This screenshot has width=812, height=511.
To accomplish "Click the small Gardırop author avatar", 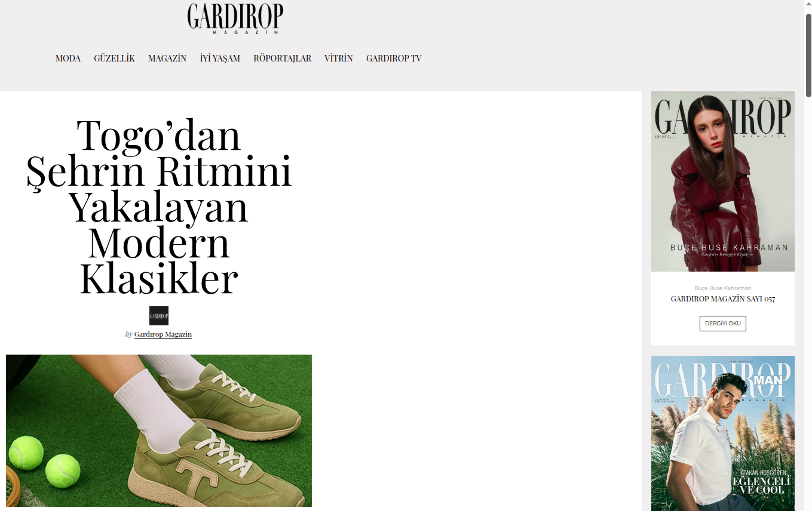I will 159,316.
